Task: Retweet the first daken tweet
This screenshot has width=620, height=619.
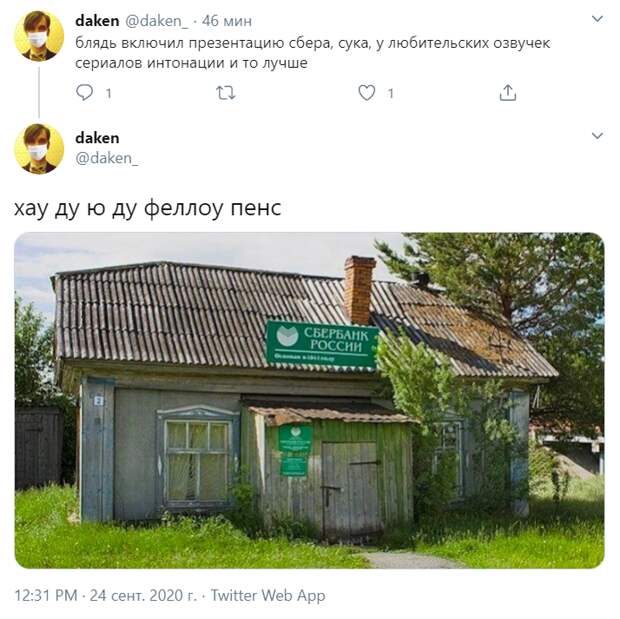Action: (226, 93)
